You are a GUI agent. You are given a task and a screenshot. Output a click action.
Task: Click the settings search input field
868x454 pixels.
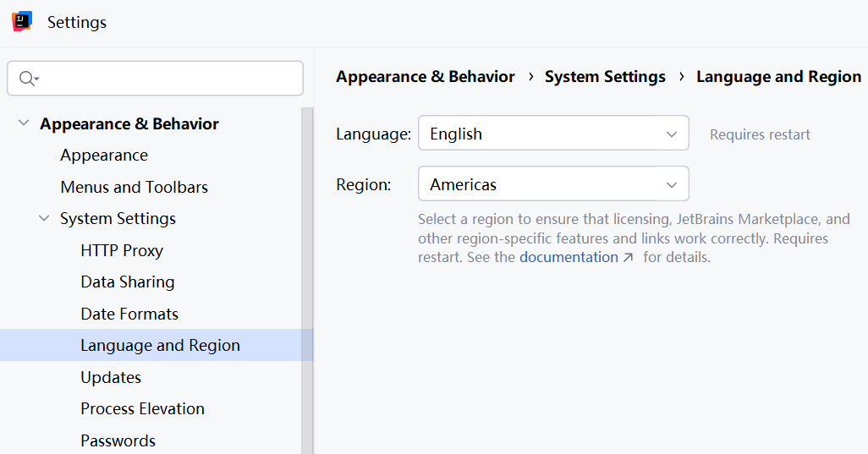tap(155, 79)
